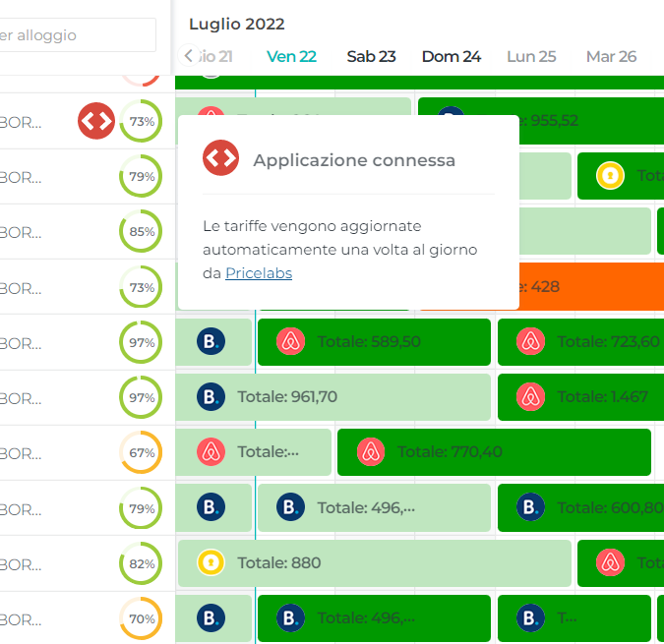This screenshot has width=664, height=644.
Task: Open yellow keyhole booking Totale: 880
Action: [375, 563]
